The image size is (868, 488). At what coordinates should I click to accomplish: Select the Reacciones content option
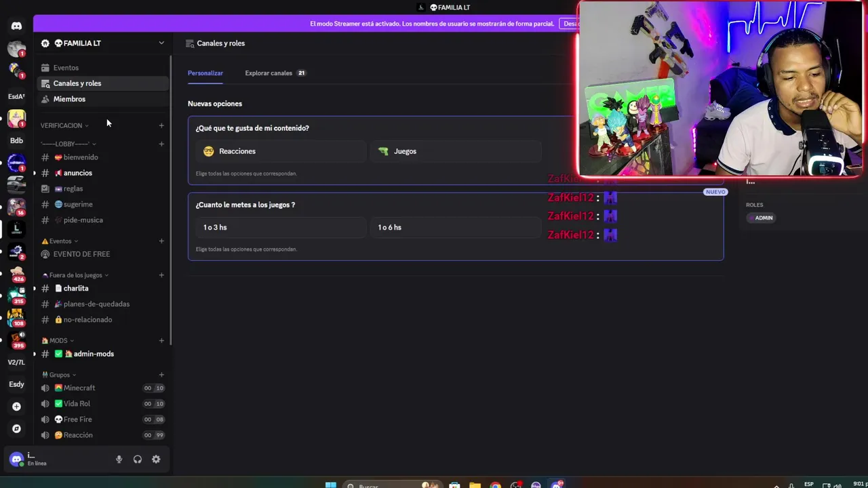[281, 151]
